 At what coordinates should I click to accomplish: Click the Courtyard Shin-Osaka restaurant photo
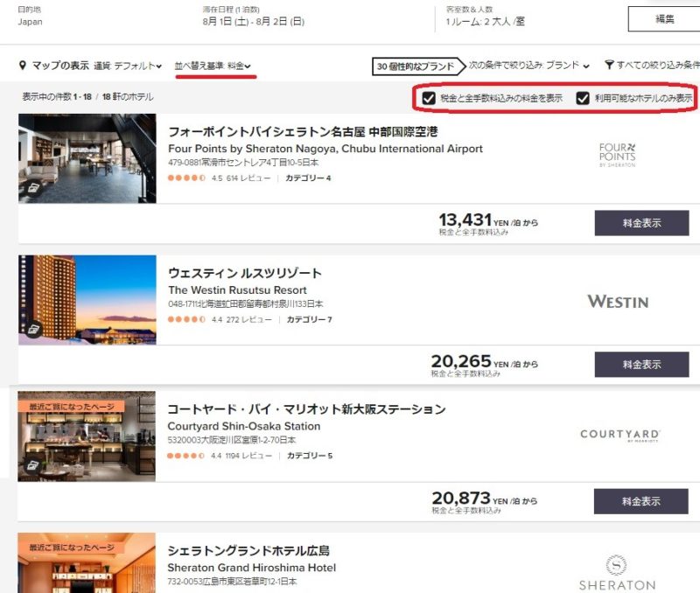(x=87, y=436)
